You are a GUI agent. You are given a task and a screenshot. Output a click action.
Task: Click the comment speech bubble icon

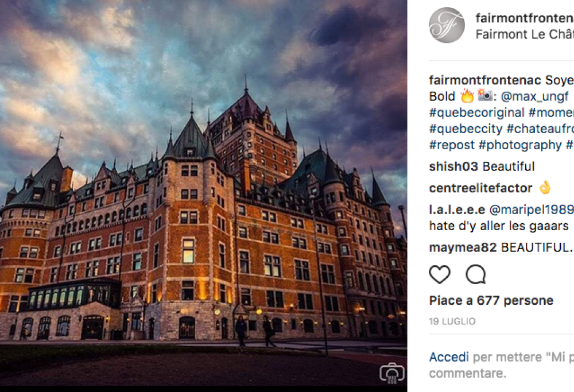click(x=475, y=275)
